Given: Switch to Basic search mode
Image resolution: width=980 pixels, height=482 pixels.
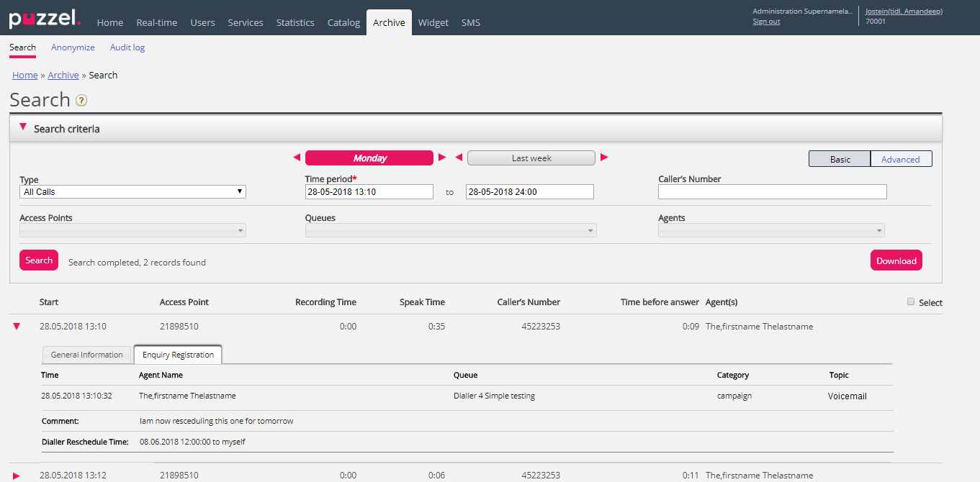Looking at the screenshot, I should (x=840, y=159).
